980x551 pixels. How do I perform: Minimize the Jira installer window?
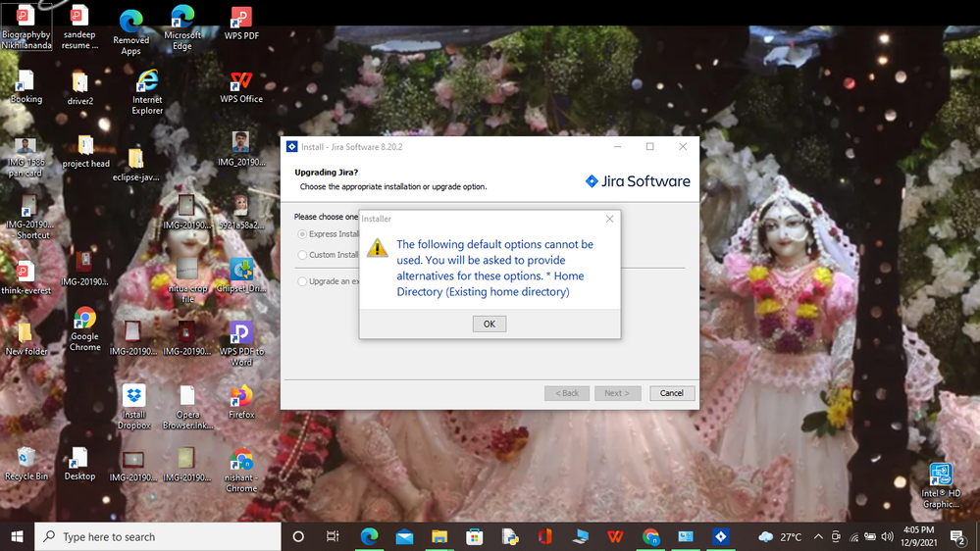click(x=617, y=147)
